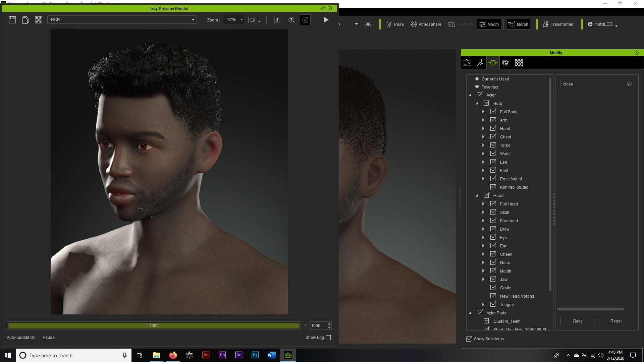Click the copy pages icon in Iray Preview
This screenshot has height=362, width=644.
[x=25, y=20]
